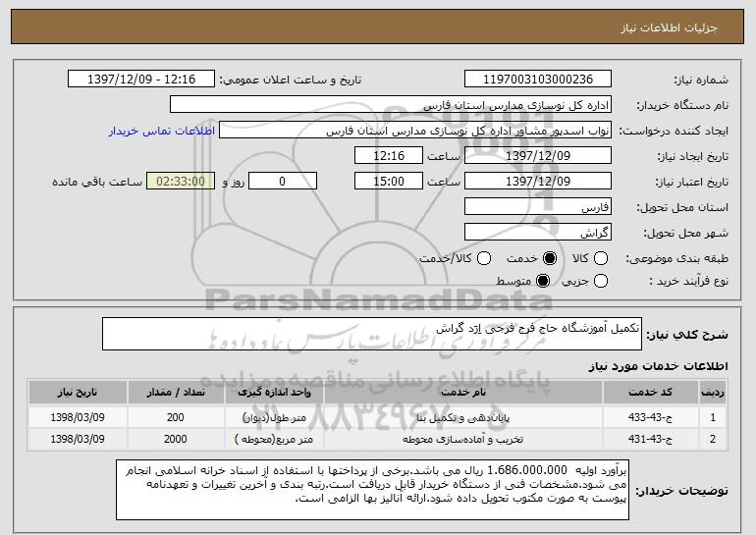
Task: Choose the متوسط purchase type radio
Action: coord(543,281)
